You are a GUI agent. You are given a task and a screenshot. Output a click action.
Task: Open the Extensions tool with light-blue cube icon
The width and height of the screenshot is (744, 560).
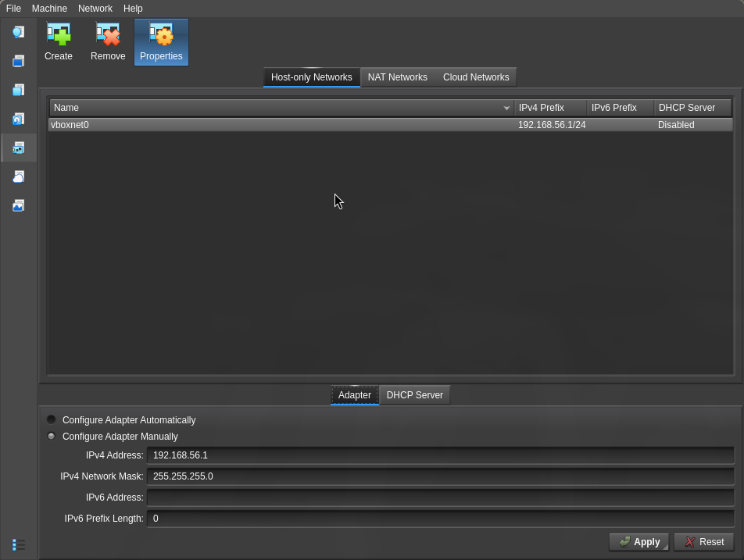[x=19, y=90]
